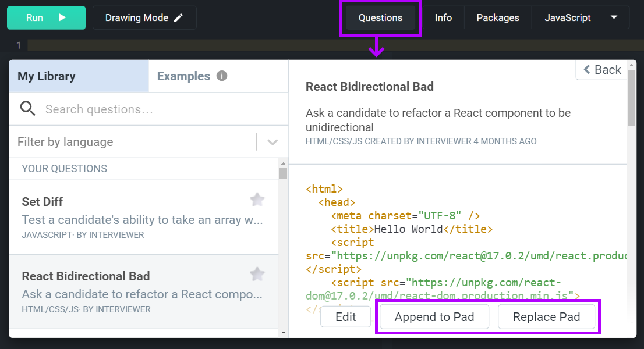Image resolution: width=644 pixels, height=349 pixels.
Task: Open the Info tab
Action: coord(443,17)
